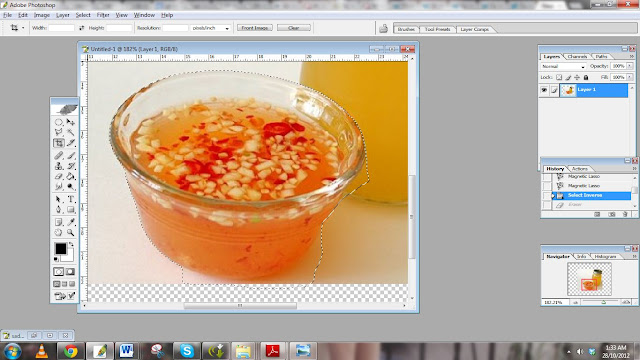Image resolution: width=640 pixels, height=360 pixels.
Task: Click the Front Image button
Action: pos(255,28)
